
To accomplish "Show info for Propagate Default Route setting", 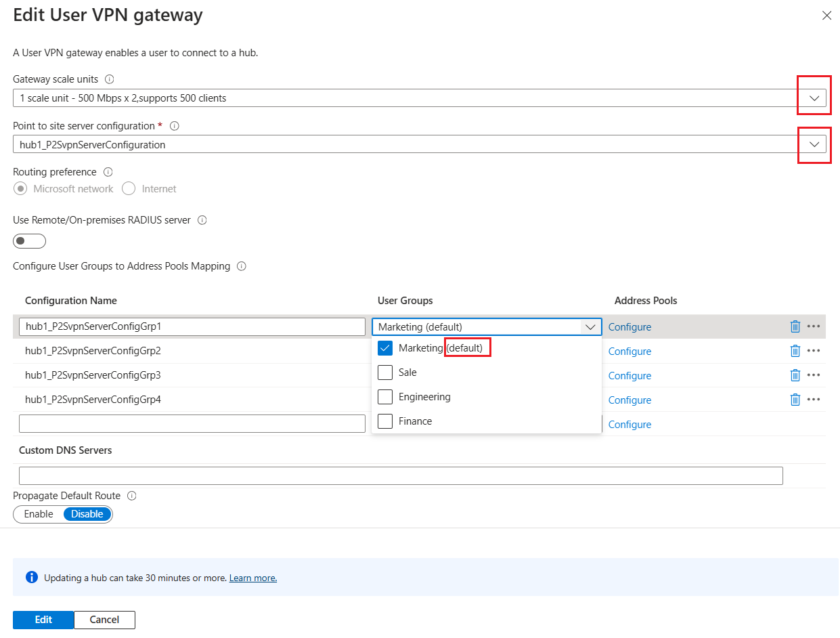I will point(133,496).
